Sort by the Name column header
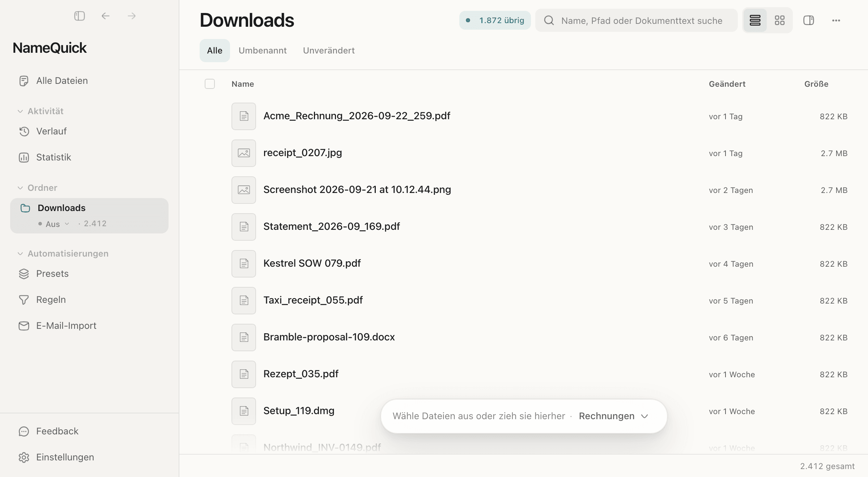 click(x=243, y=84)
